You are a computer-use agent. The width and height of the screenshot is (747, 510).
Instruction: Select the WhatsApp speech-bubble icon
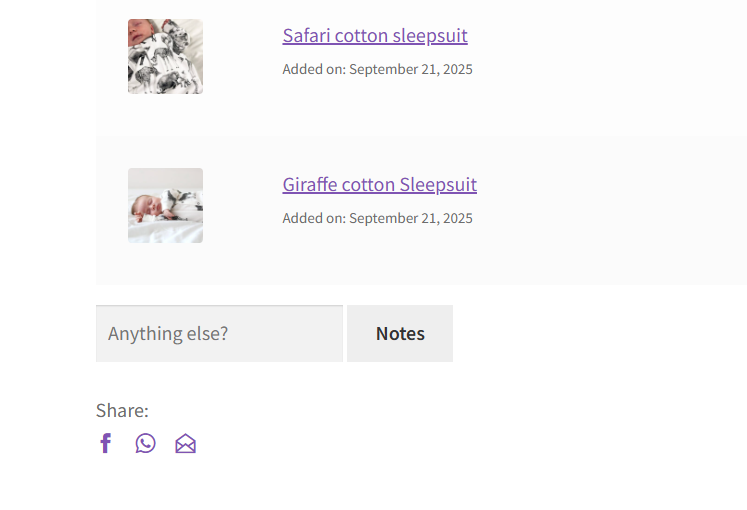[x=146, y=443]
